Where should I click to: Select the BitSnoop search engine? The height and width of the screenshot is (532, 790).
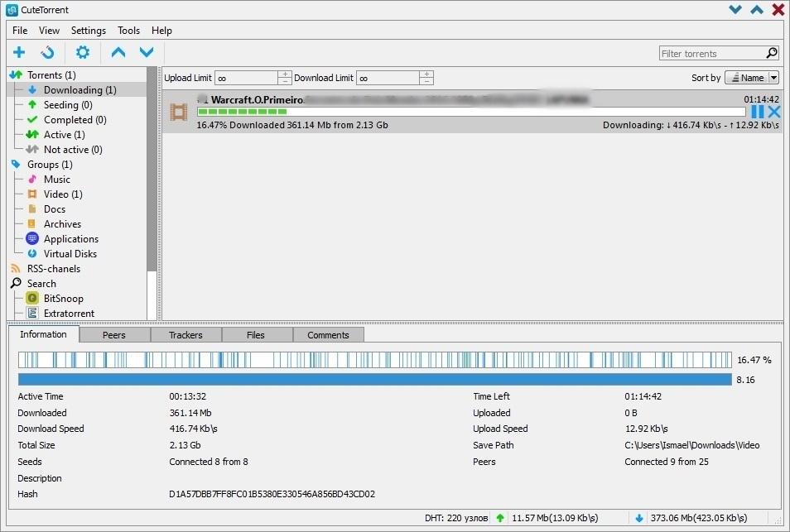tap(63, 299)
